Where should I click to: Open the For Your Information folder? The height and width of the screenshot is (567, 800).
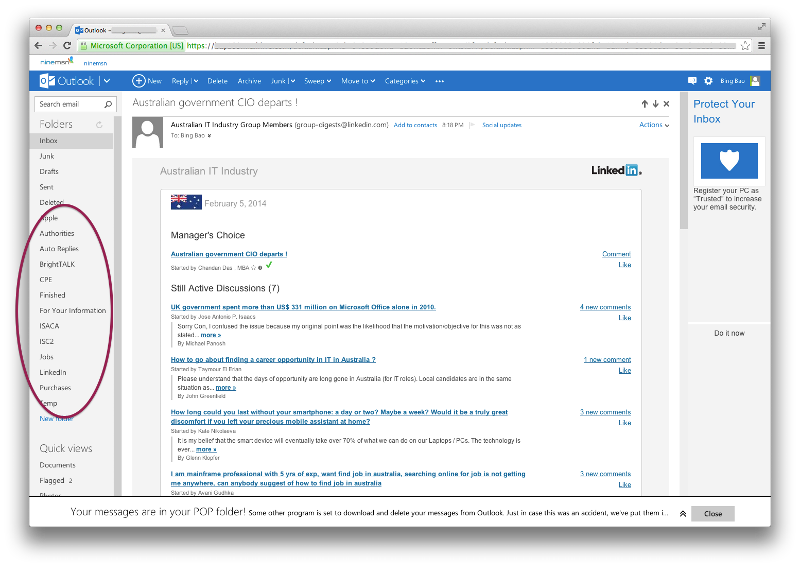point(72,310)
